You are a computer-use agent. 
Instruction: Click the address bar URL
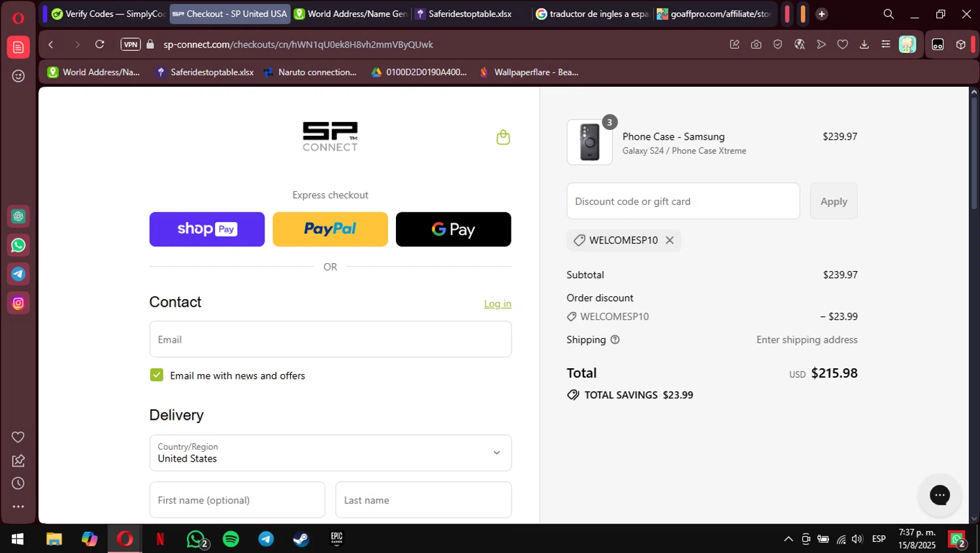coord(299,44)
